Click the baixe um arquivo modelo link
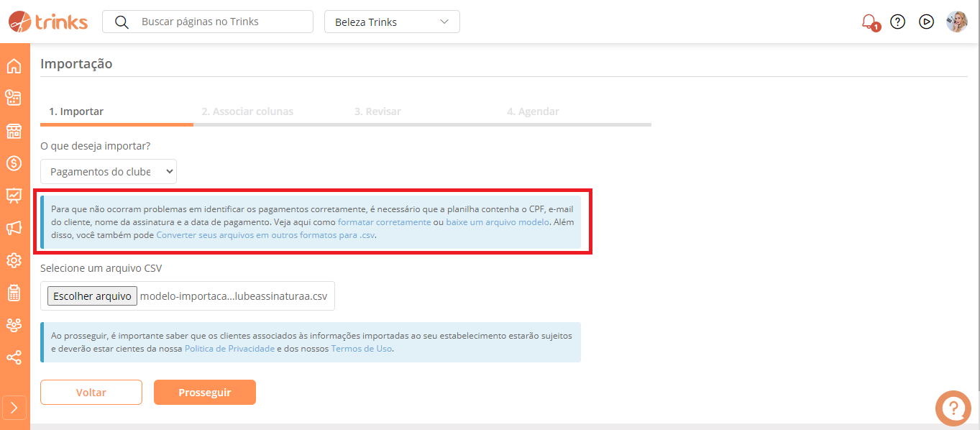This screenshot has width=980, height=430. [x=498, y=222]
